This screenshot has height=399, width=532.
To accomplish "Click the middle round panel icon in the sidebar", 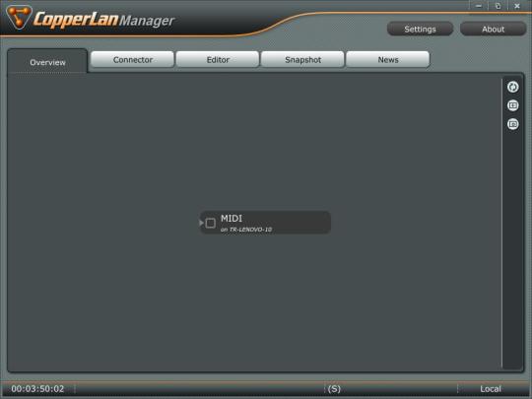I will [x=512, y=105].
